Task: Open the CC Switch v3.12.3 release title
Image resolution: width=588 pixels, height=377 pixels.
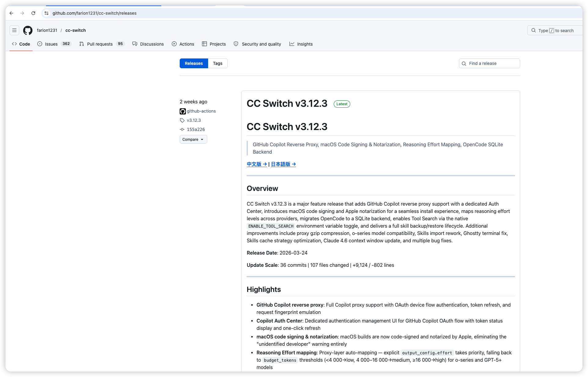Action: pos(287,103)
